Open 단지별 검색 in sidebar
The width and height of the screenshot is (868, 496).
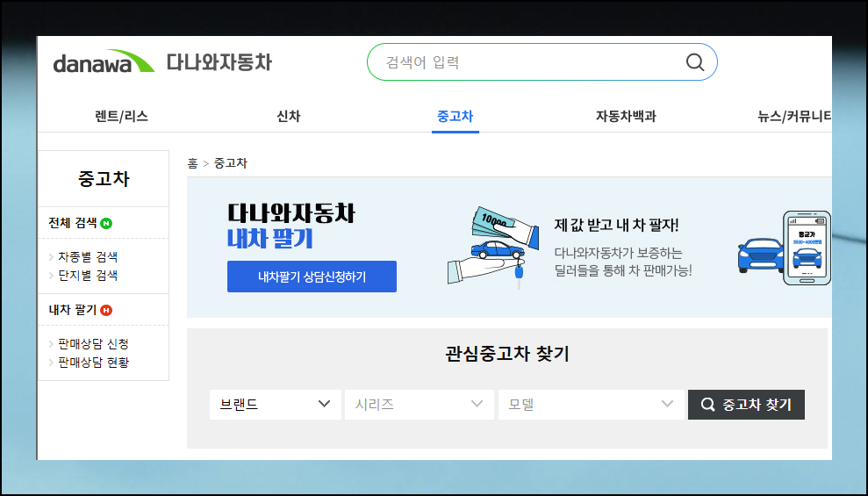(x=88, y=275)
